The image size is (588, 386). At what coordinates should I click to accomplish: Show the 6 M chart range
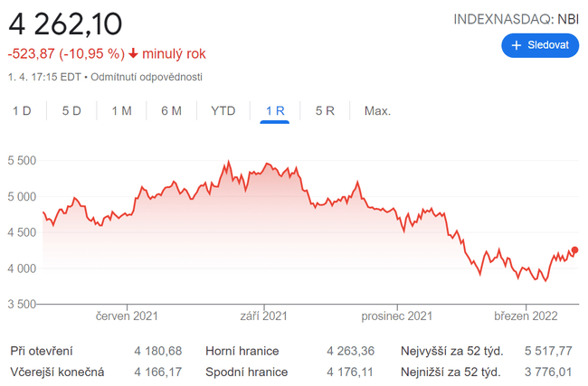point(171,111)
